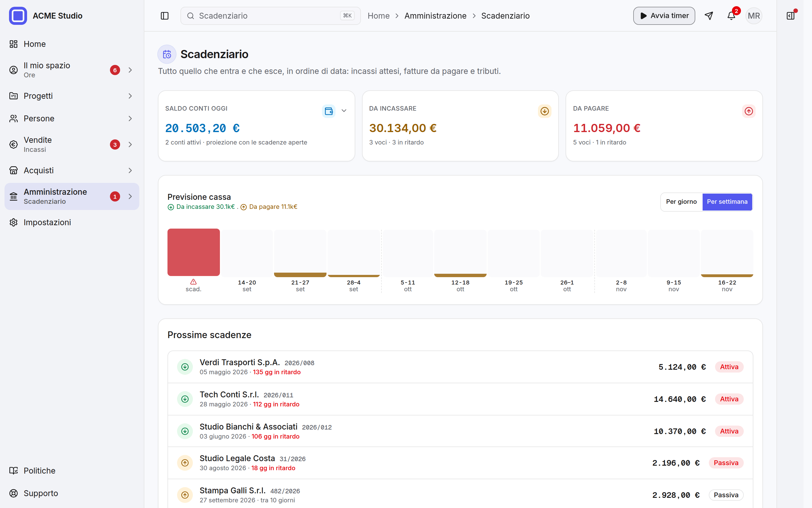812x508 pixels.
Task: Open Impostazioni in the sidebar
Action: [72, 222]
